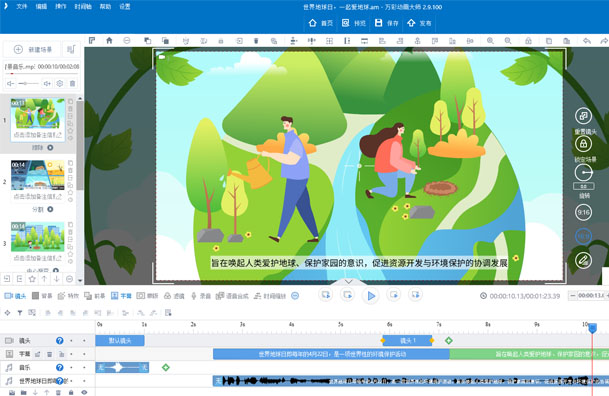Click the 保存 save button
The height and width of the screenshot is (396, 609).
[386, 23]
